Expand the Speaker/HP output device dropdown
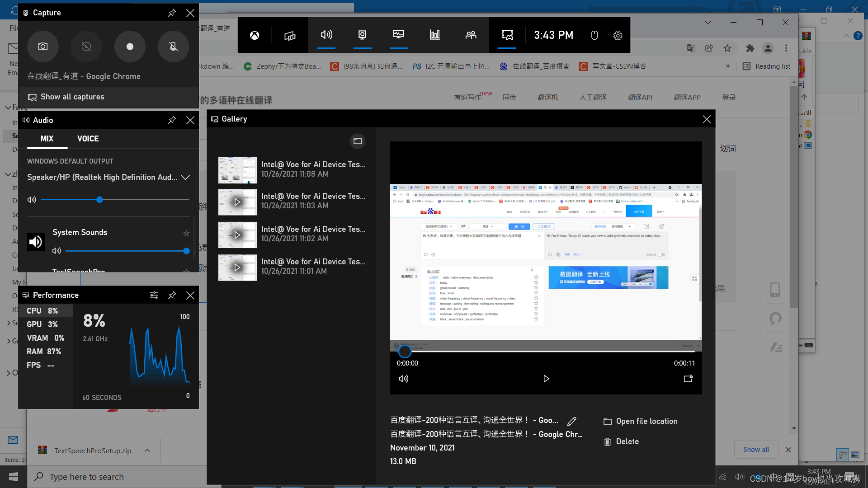This screenshot has width=868, height=488. (x=185, y=178)
